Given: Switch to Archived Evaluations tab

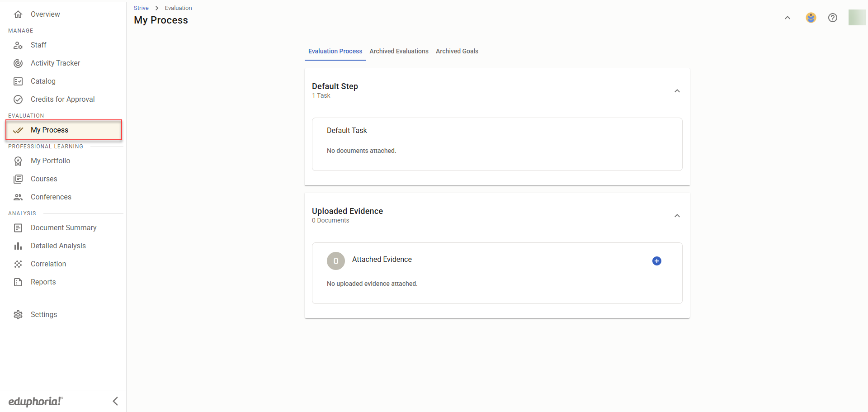Looking at the screenshot, I should point(399,51).
